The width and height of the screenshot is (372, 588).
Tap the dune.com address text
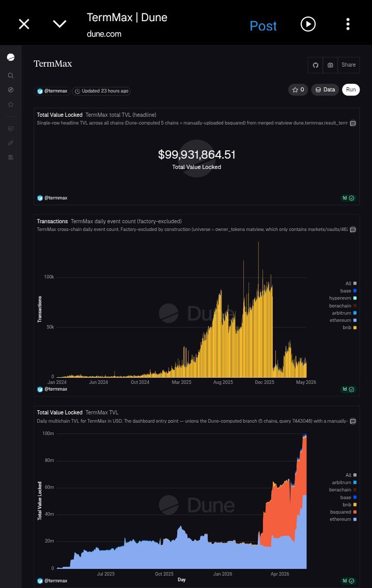pos(104,34)
